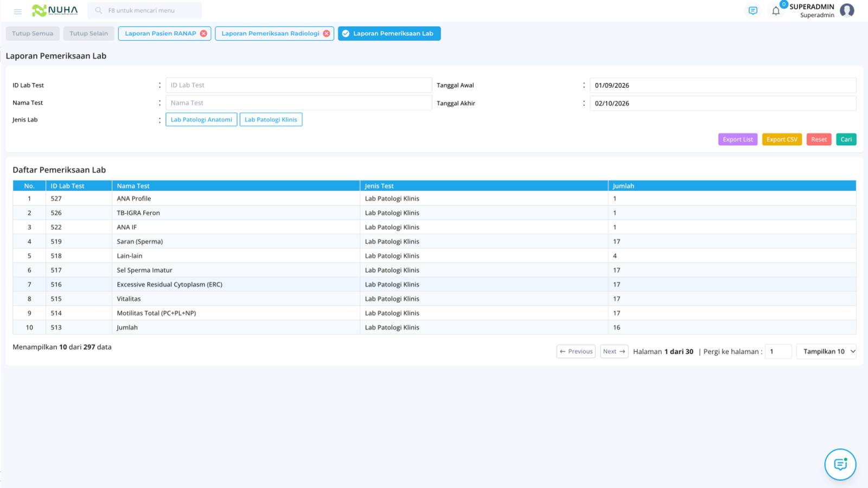The height and width of the screenshot is (488, 868).
Task: Open the Tanggal Awal date field
Action: pyautogui.click(x=723, y=85)
